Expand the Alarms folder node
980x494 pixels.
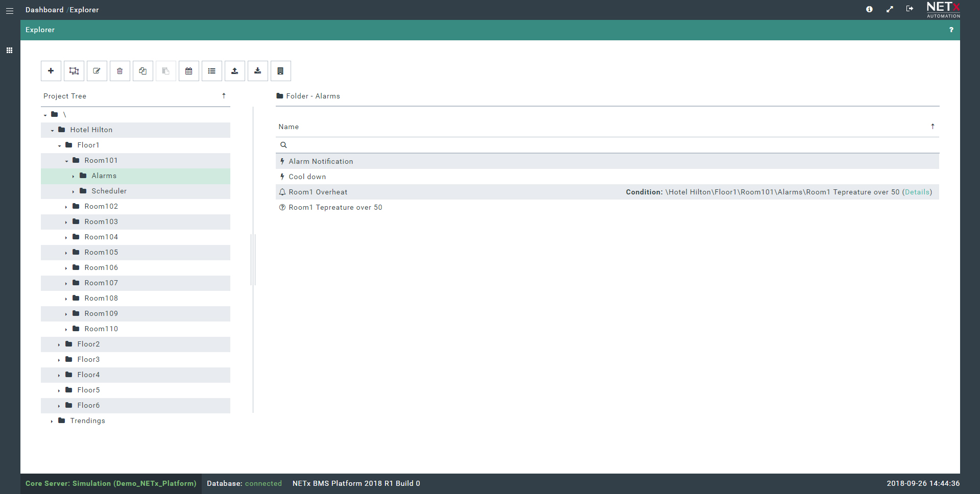[73, 176]
